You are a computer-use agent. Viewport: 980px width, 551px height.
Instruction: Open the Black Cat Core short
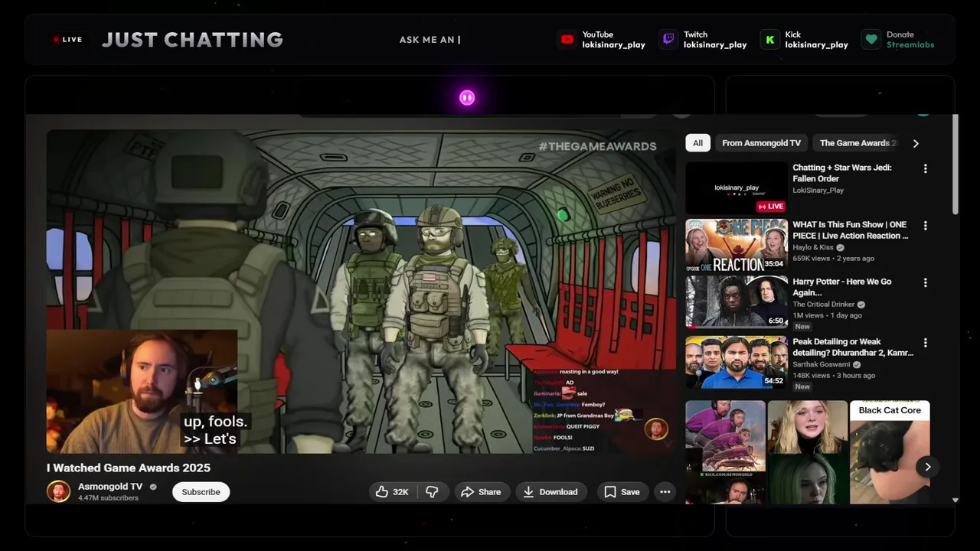890,452
